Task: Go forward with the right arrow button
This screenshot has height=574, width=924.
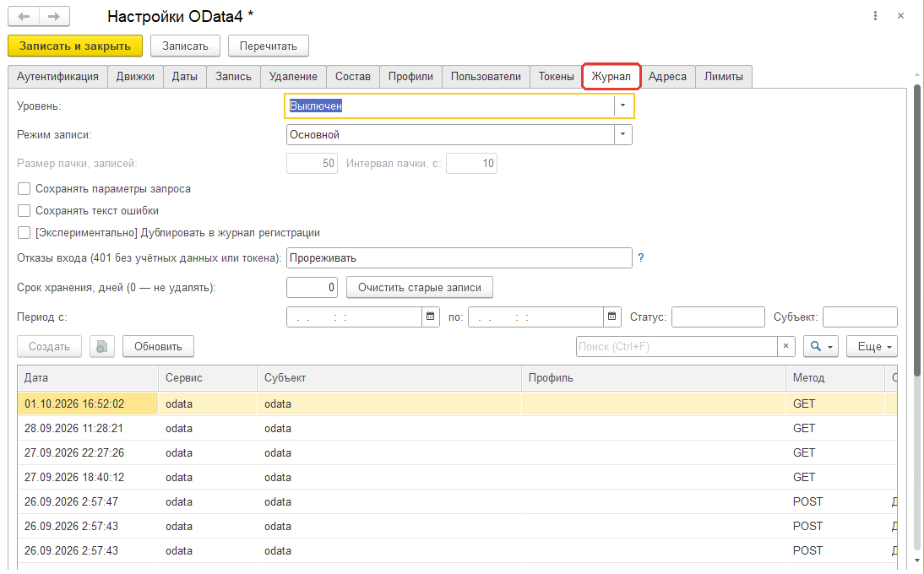Action: pyautogui.click(x=54, y=17)
